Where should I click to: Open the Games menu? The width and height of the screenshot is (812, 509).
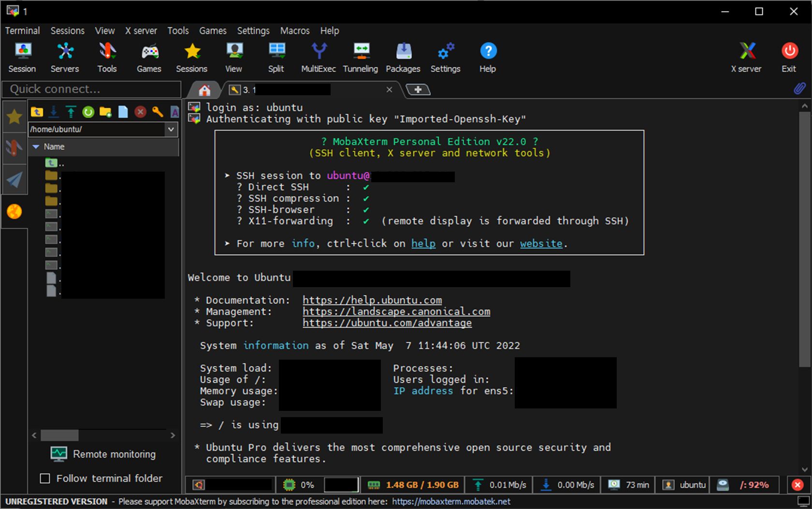pos(213,30)
